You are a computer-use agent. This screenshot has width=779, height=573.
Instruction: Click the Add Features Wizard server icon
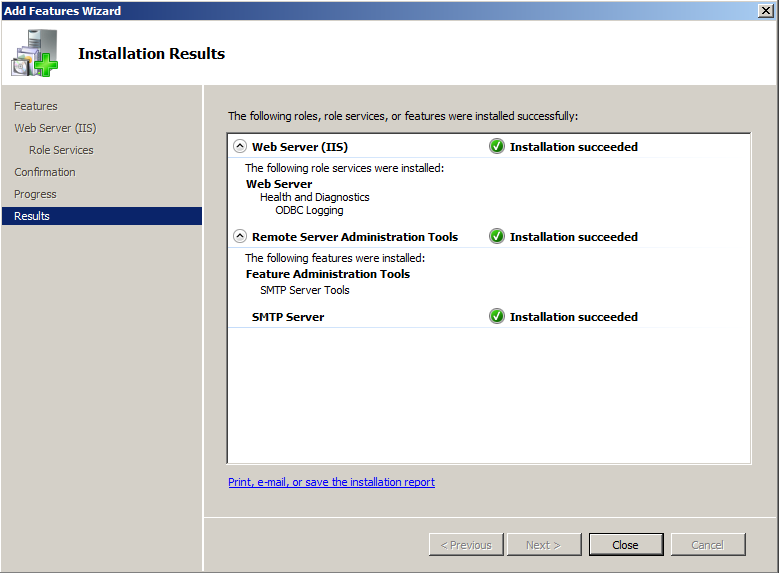tap(34, 54)
